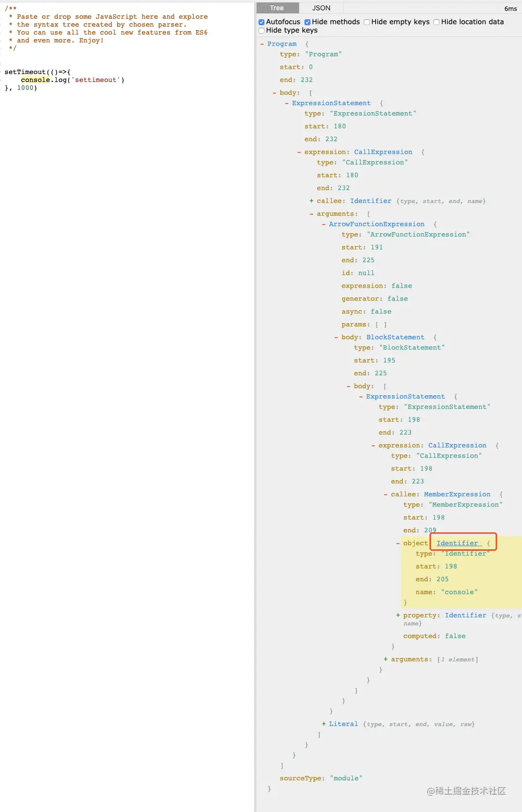
Task: Click the computed: false entry
Action: (x=434, y=636)
